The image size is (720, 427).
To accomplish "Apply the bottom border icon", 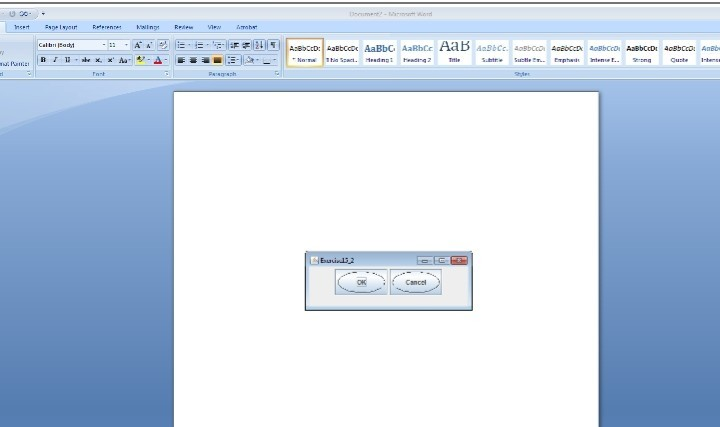I will coord(267,60).
